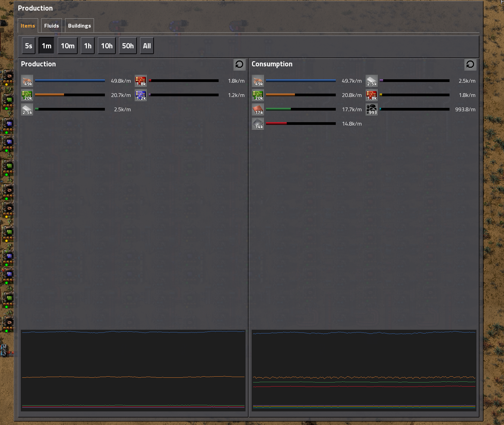Click copper plate icon in Consumption list
Viewport: 504px width, 425px height.
258,110
